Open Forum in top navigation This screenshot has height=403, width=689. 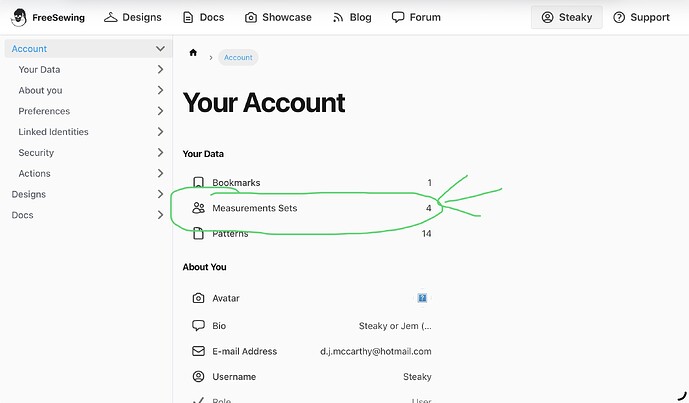416,18
